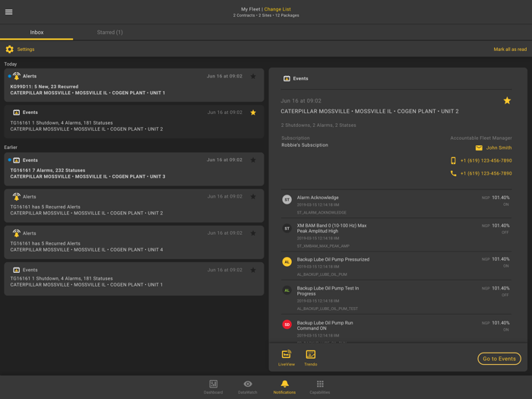Open Trends
532x399 pixels.
pos(310,358)
